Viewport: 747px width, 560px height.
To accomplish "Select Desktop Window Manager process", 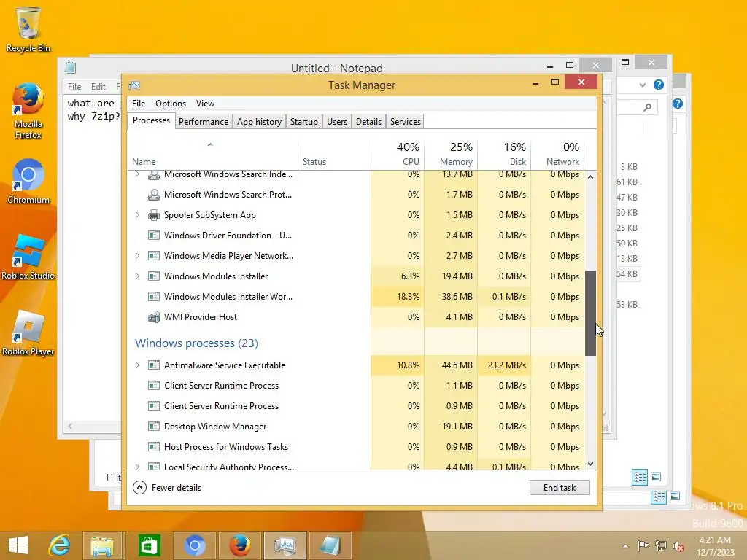I will [x=356, y=427].
